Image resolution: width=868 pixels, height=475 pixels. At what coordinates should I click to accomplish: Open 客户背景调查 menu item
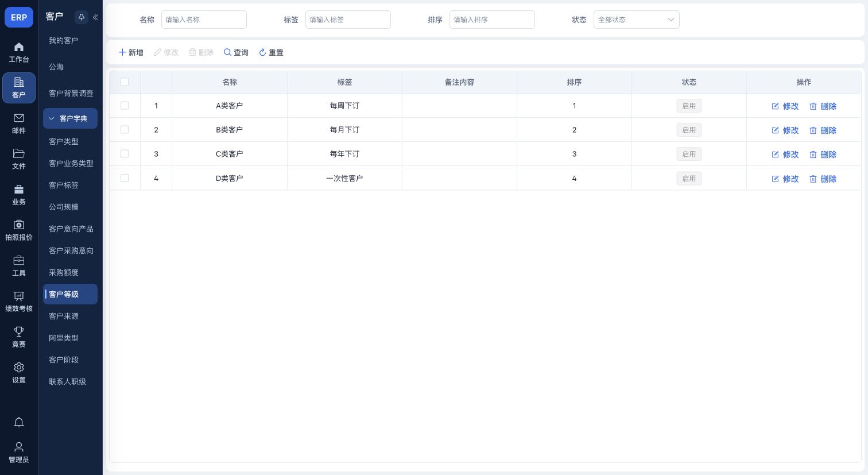click(70, 93)
